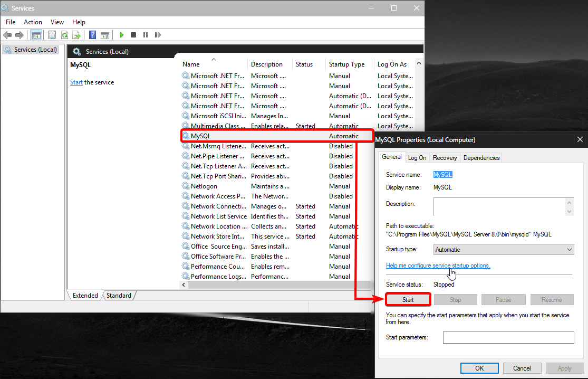
Task: Switch to the Log On tab
Action: pos(417,158)
